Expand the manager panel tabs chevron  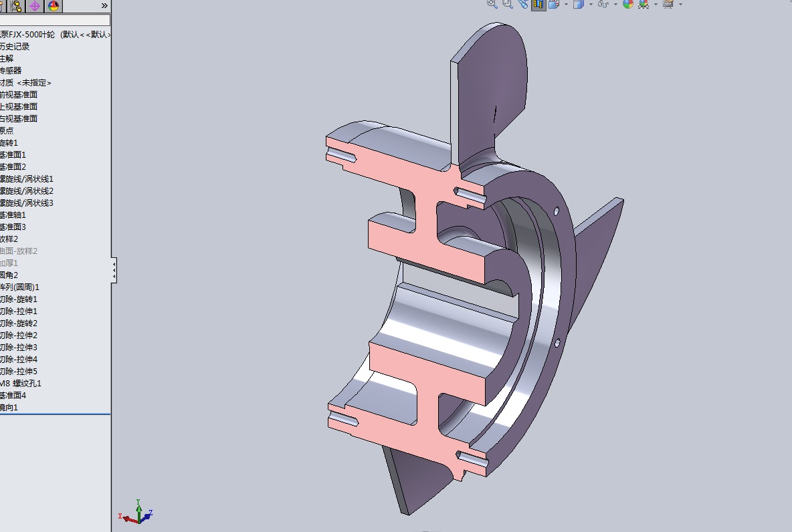[x=104, y=6]
